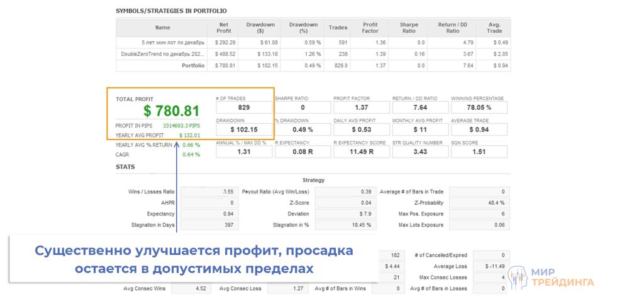The width and height of the screenshot is (644, 297).
Task: Click the $ 780.81 total profit value
Action: pos(172,111)
